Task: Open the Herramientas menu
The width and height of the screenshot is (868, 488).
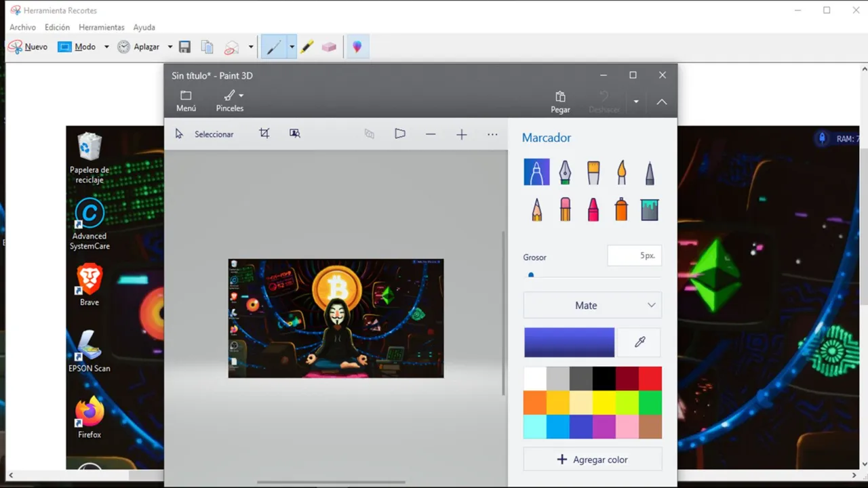Action: point(102,27)
